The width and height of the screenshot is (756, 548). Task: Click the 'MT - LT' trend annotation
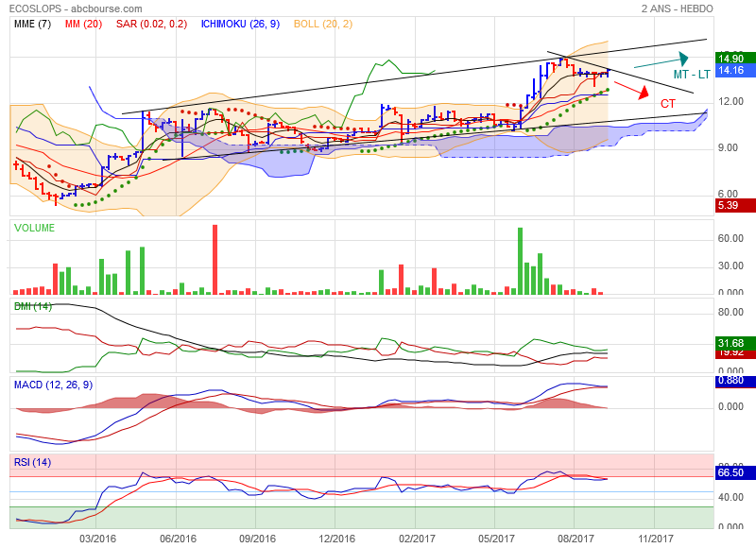tap(692, 75)
